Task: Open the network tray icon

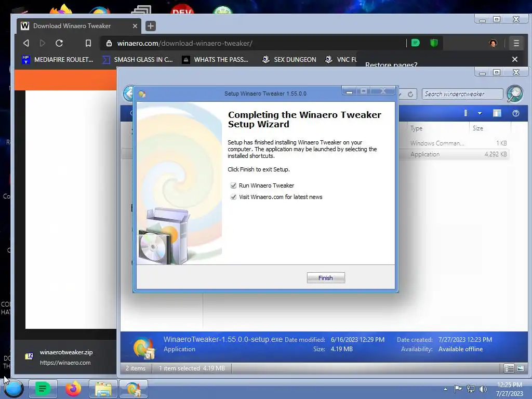Action: click(x=471, y=389)
